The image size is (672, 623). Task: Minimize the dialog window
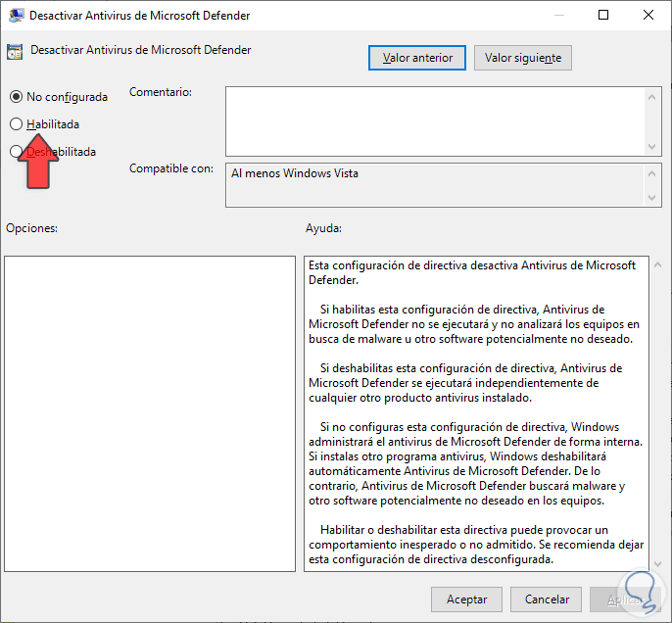[x=558, y=16]
